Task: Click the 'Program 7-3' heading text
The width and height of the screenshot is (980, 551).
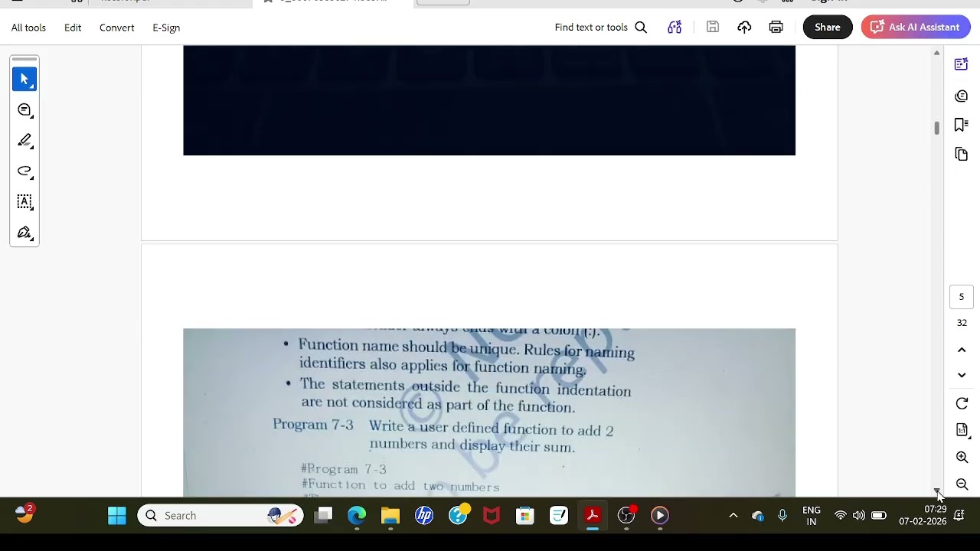Action: (x=313, y=425)
